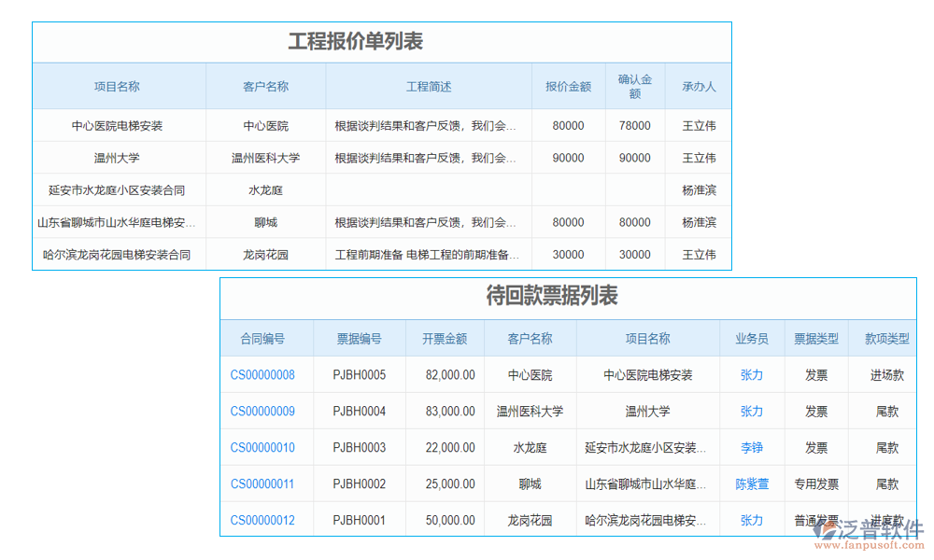Click the 开票金额 column header
934x560 pixels.
pyautogui.click(x=445, y=338)
